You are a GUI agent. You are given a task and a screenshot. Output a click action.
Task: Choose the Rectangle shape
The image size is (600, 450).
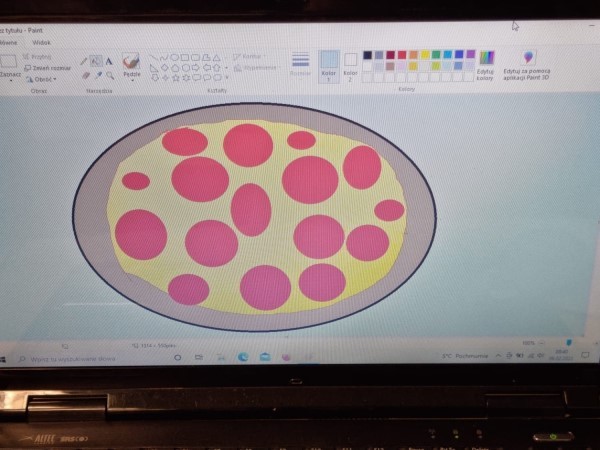(x=185, y=57)
